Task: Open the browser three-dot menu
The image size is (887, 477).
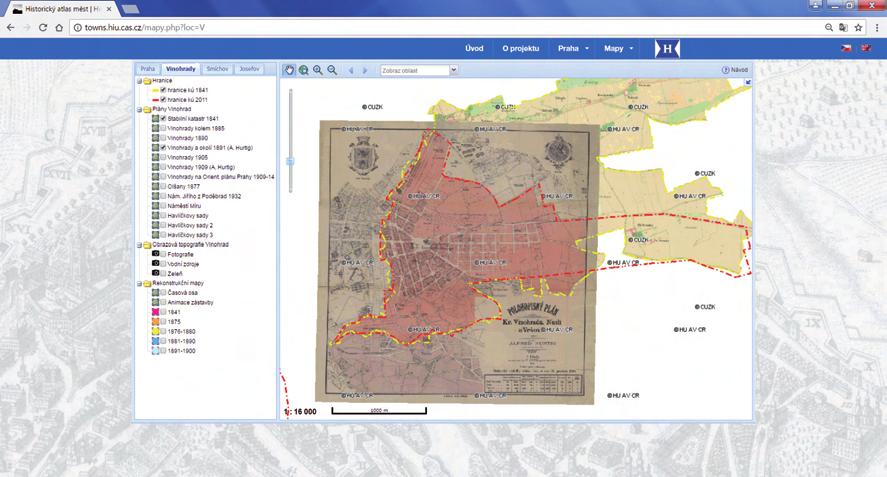Action: 877,27
